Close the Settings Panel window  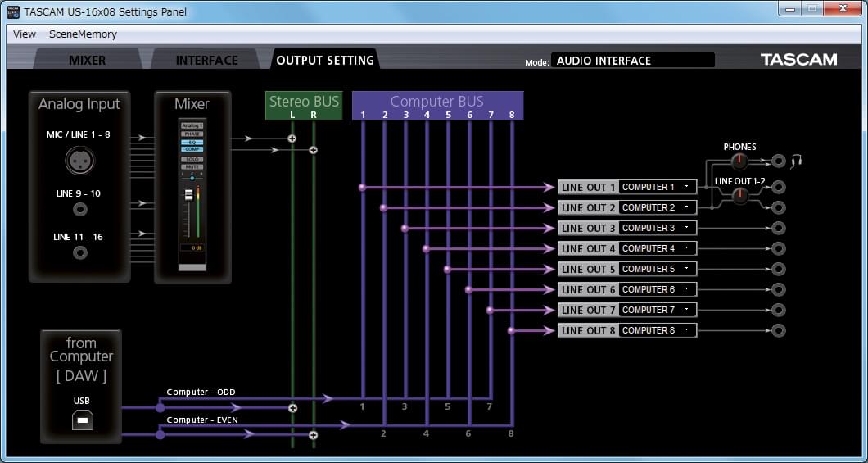(843, 8)
